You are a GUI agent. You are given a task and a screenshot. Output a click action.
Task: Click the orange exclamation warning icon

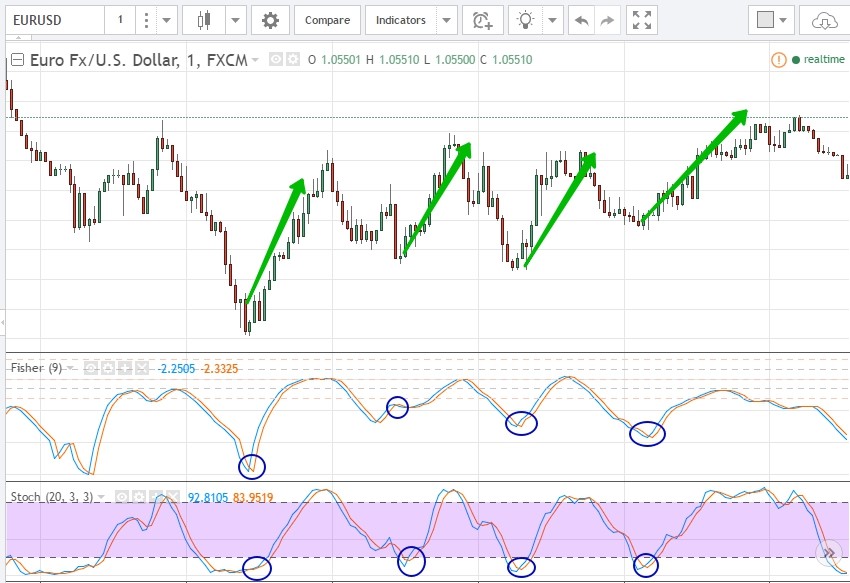point(778,60)
